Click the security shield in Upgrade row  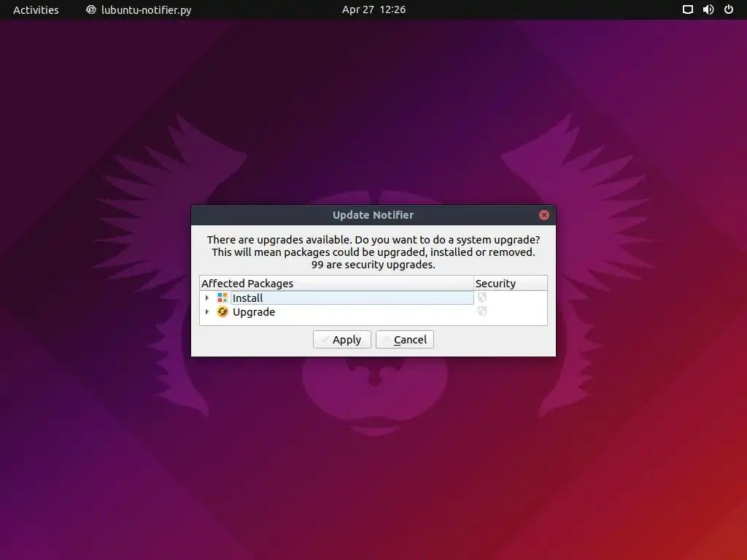click(482, 311)
